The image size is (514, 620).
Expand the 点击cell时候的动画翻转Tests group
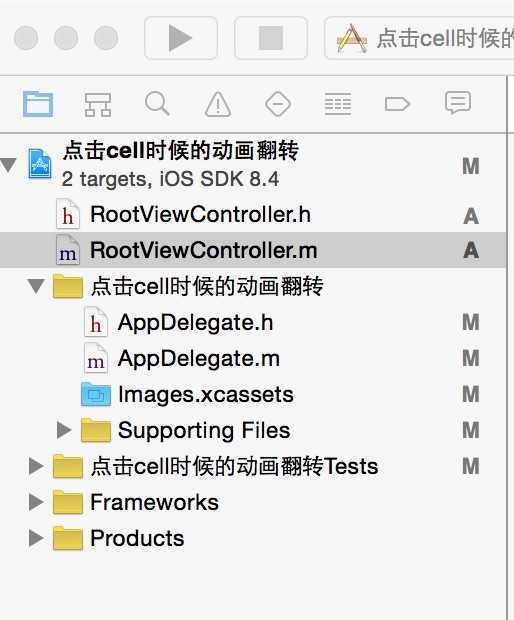[36, 466]
